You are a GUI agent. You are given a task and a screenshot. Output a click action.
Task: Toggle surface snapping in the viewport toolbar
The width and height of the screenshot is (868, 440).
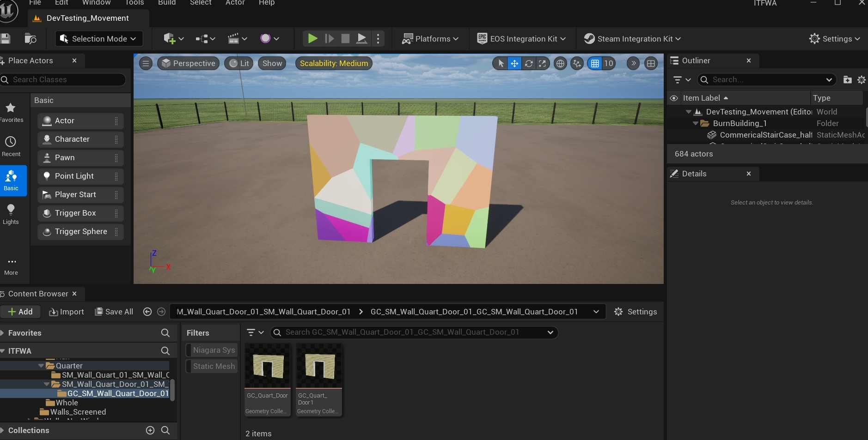577,63
